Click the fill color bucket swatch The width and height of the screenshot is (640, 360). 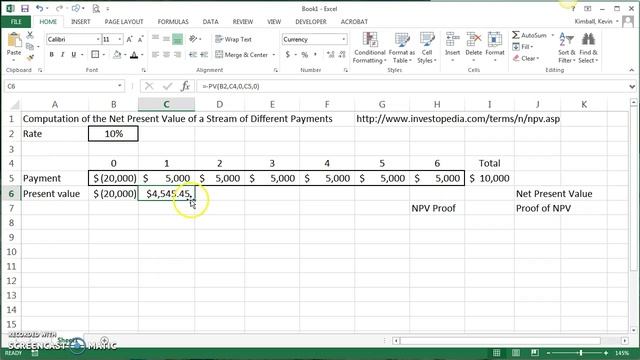pos(117,55)
